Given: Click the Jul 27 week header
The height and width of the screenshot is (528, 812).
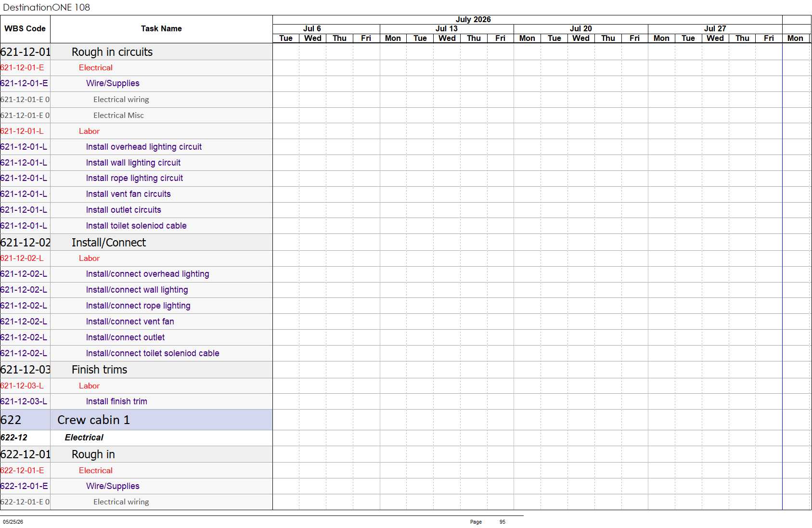Looking at the screenshot, I should pos(715,29).
